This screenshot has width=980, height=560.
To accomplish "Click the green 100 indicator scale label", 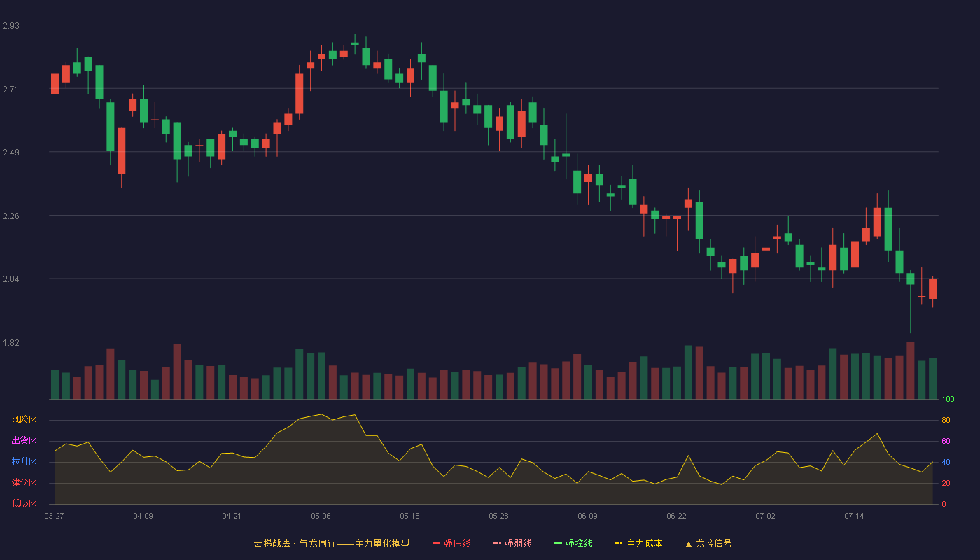I will point(948,400).
